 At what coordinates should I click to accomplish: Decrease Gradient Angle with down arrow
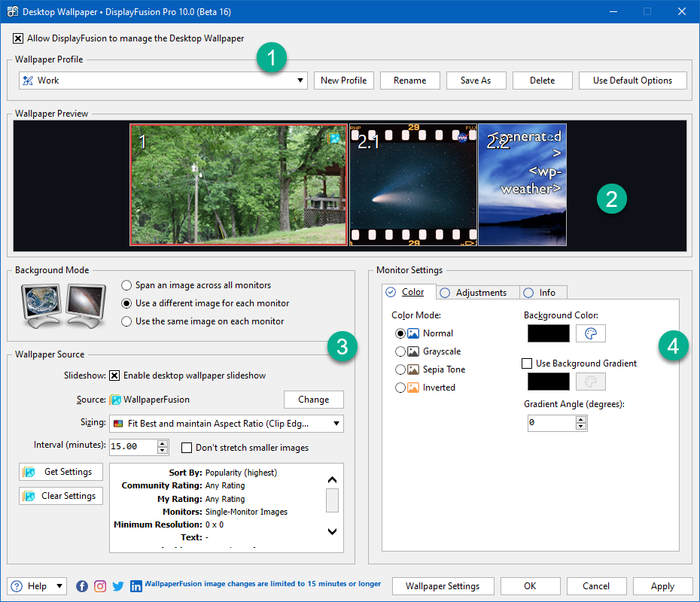click(x=581, y=426)
